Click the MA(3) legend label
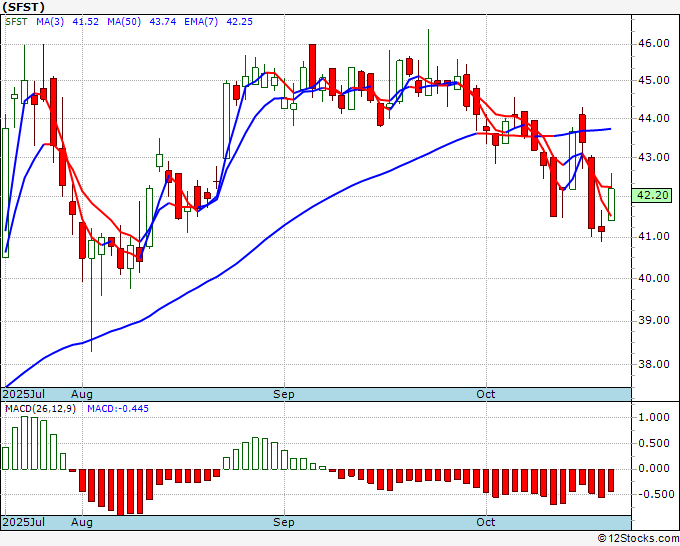 50,22
